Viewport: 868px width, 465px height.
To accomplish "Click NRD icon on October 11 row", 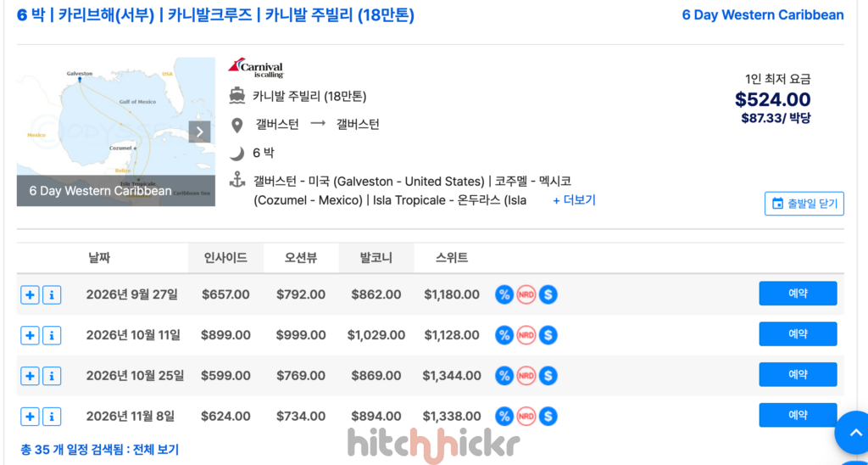I will 526,335.
